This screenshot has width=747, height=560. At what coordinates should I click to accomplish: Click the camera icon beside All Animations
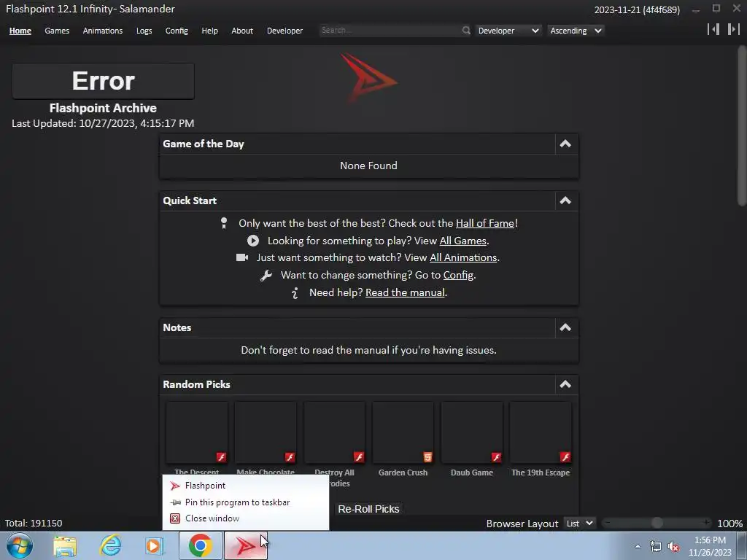coord(242,257)
